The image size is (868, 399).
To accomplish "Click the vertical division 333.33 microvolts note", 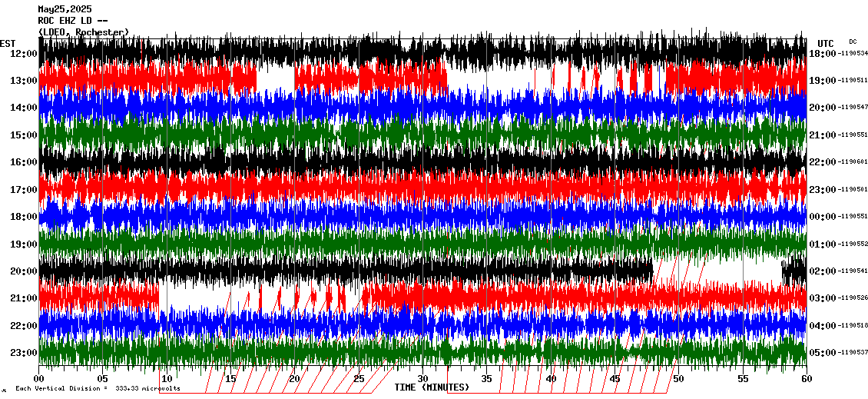I will [98, 389].
